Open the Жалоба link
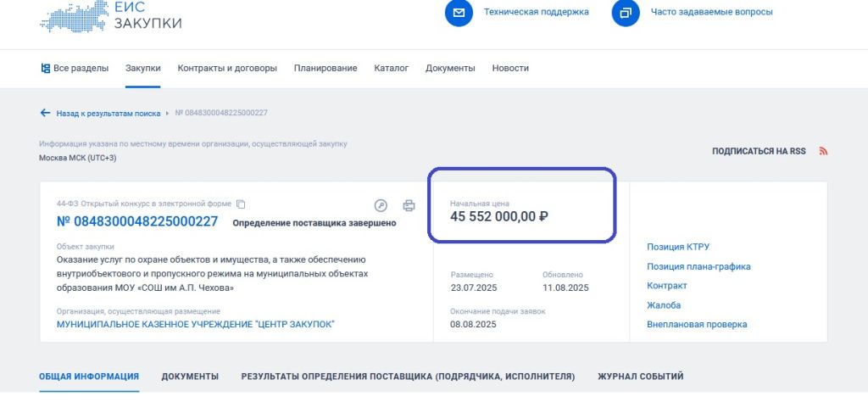 [x=664, y=305]
